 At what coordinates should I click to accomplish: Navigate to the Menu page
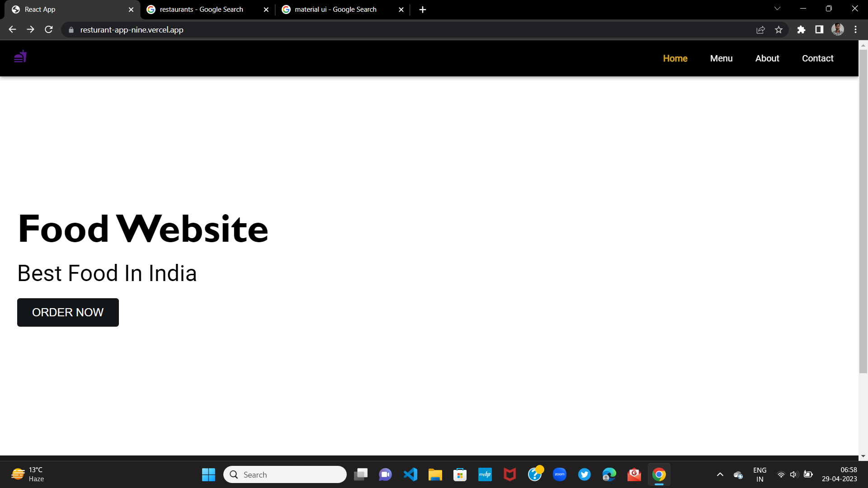tap(721, 58)
